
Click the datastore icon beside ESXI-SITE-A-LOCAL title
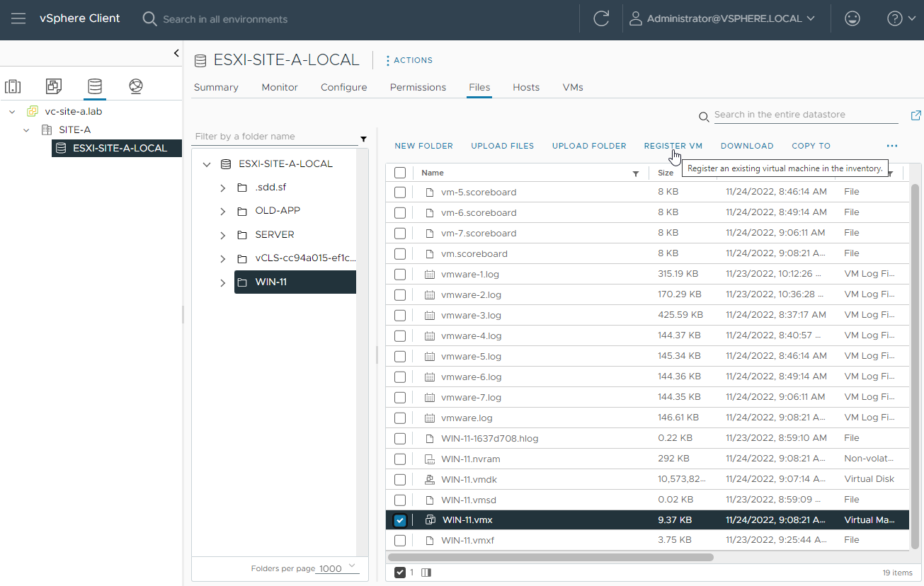coord(200,61)
